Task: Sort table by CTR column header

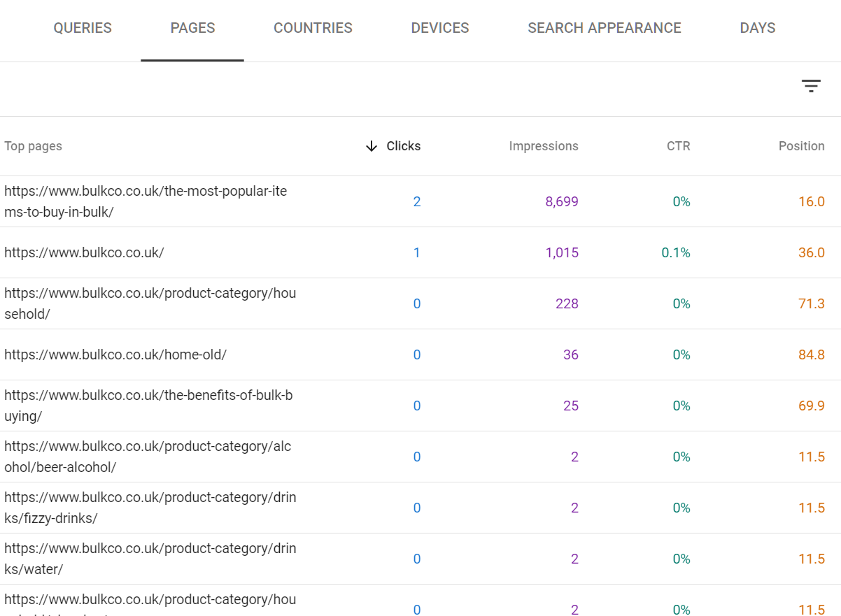Action: [678, 146]
